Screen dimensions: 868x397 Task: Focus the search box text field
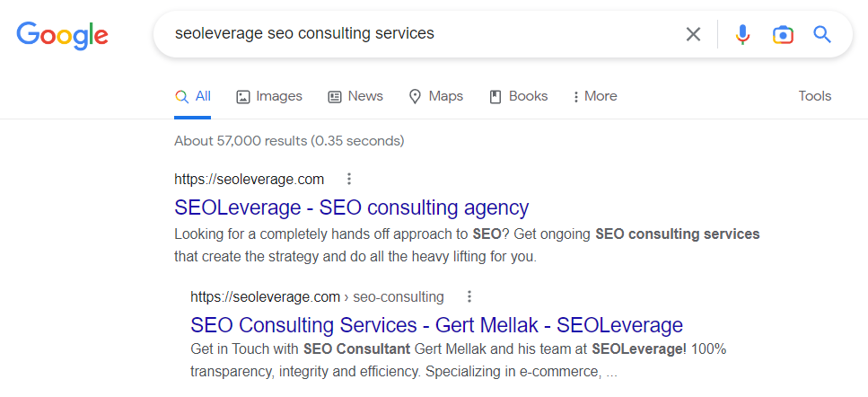click(x=413, y=34)
